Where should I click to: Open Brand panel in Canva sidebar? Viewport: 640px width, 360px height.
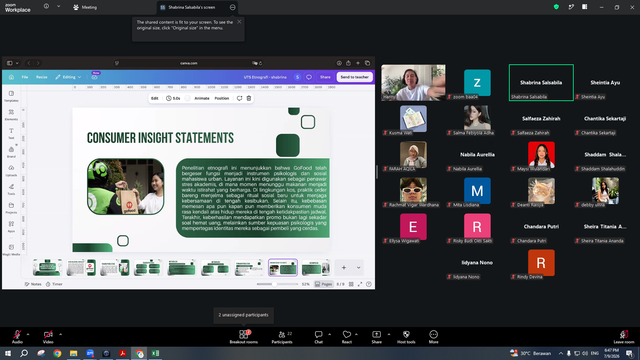[x=11, y=152]
